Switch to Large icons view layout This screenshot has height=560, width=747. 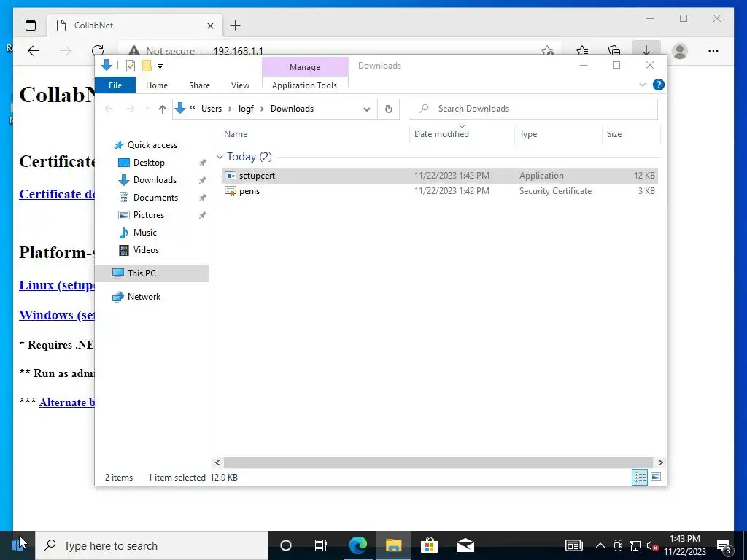click(656, 477)
